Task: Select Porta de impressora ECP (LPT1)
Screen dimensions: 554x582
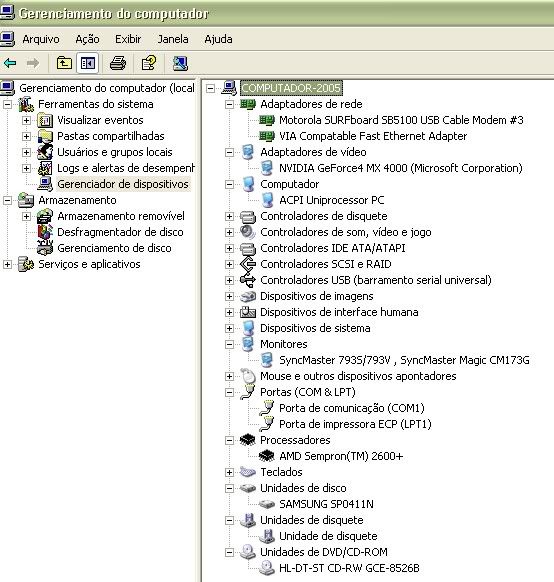Action: click(355, 424)
